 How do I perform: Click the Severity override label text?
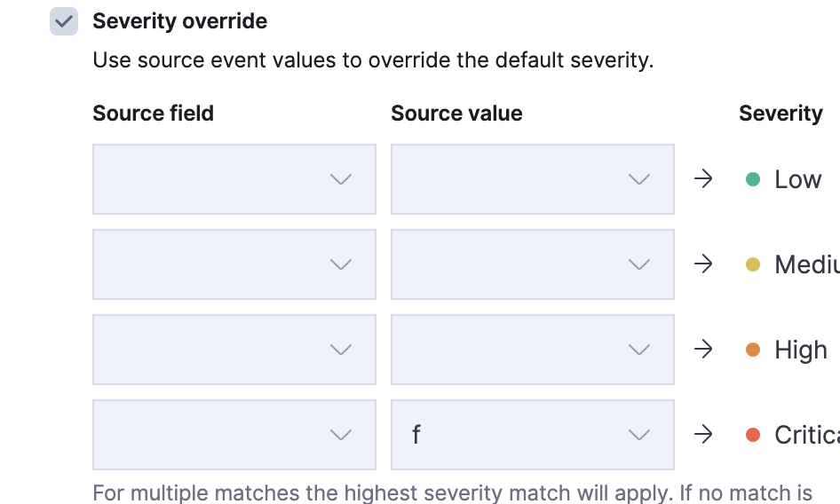coord(179,21)
